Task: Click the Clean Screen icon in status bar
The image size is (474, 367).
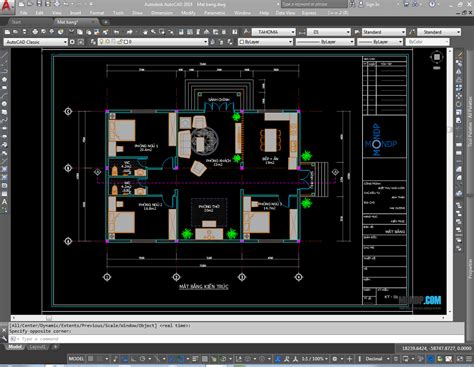Action: pos(459,359)
